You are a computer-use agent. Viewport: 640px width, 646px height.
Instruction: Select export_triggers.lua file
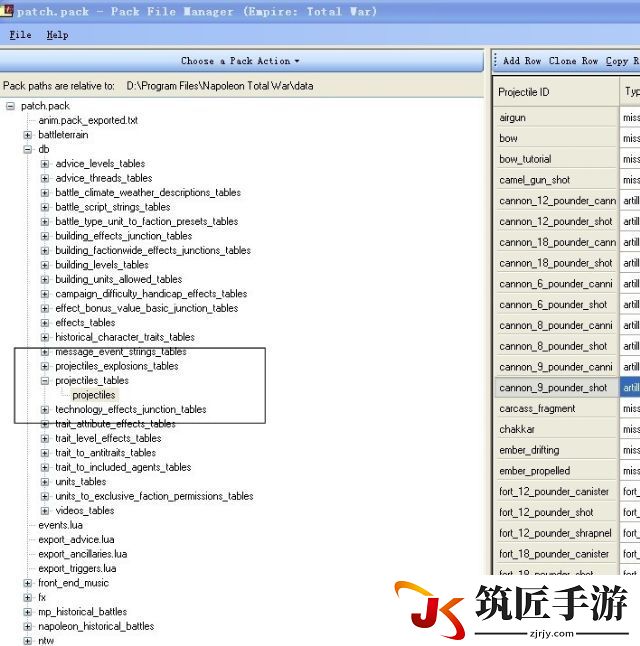(x=77, y=569)
